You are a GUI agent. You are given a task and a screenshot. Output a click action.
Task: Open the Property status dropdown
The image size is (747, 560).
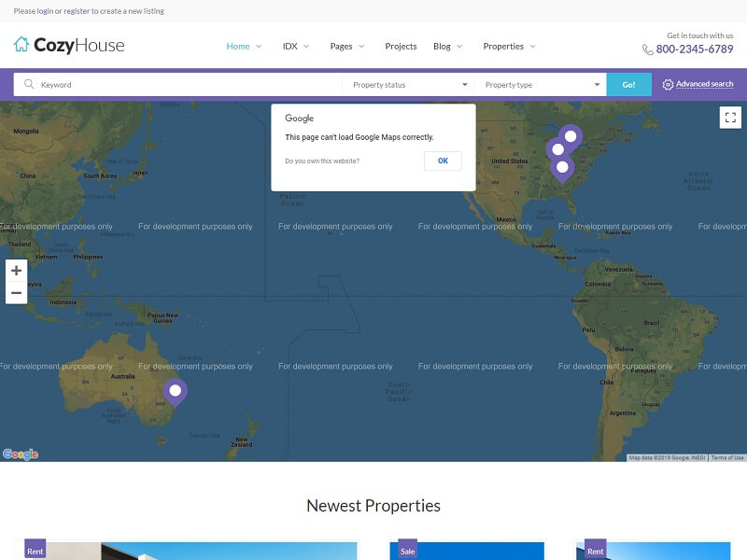click(x=408, y=85)
